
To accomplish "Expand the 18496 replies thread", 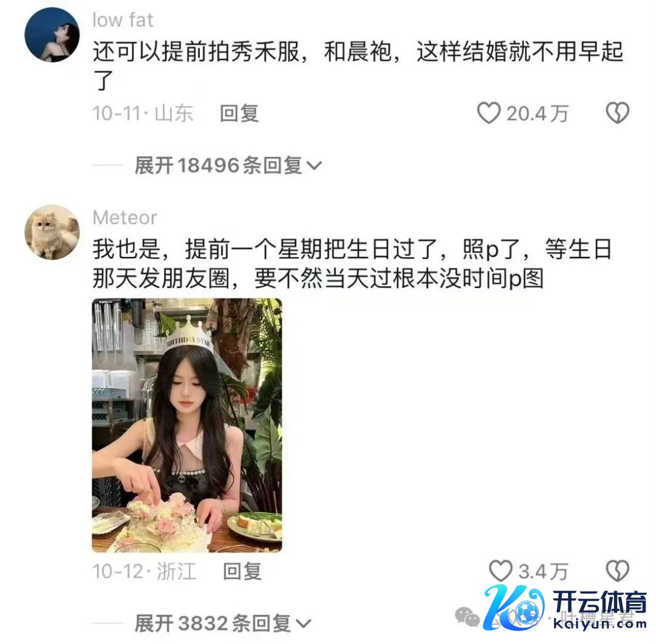I will click(x=228, y=165).
